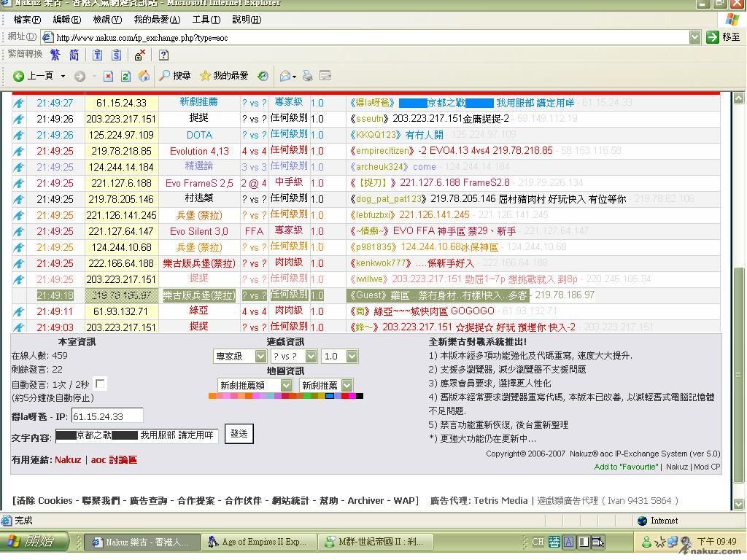Switch to M群-世紀帝國 II taskbar window
Image resolution: width=747 pixels, height=560 pixels.
[376, 542]
